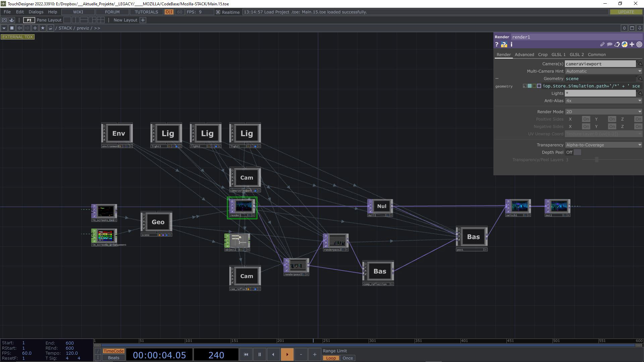Enable the Once range limit option
644x362 pixels.
pyautogui.click(x=347, y=358)
